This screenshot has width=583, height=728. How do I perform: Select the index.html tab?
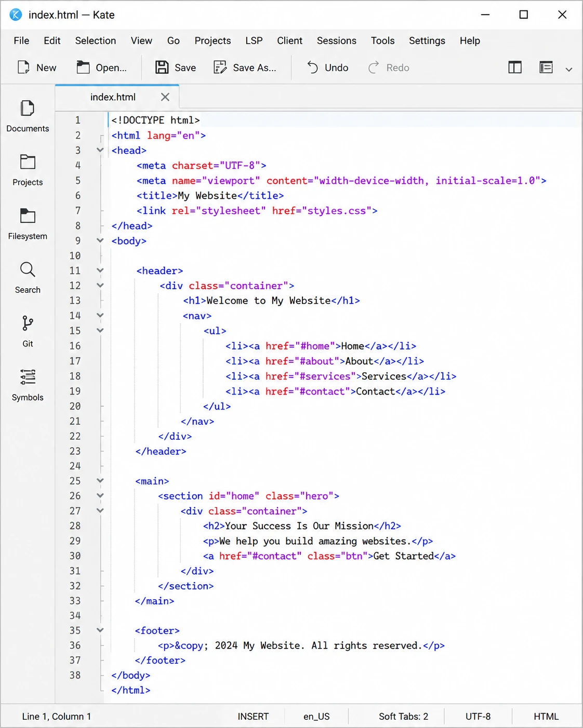(113, 97)
